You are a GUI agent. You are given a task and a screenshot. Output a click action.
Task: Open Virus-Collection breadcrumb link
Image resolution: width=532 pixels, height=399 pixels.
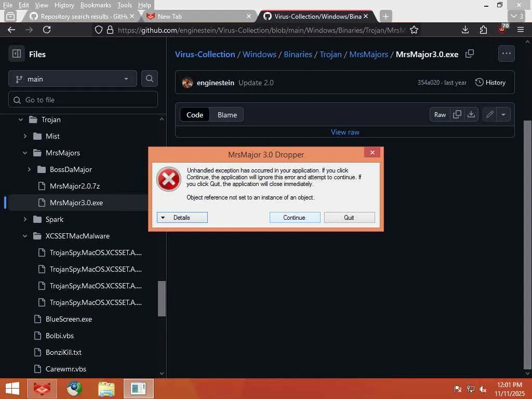click(205, 54)
